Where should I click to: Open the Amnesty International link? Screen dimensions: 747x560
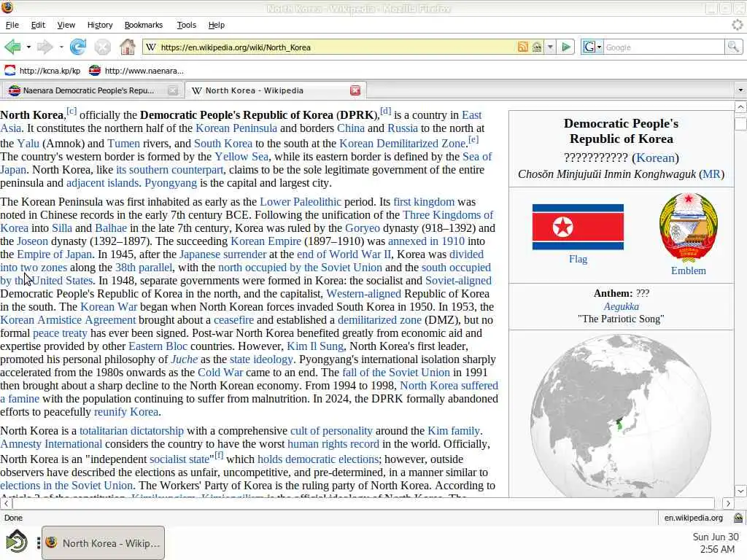[51, 444]
